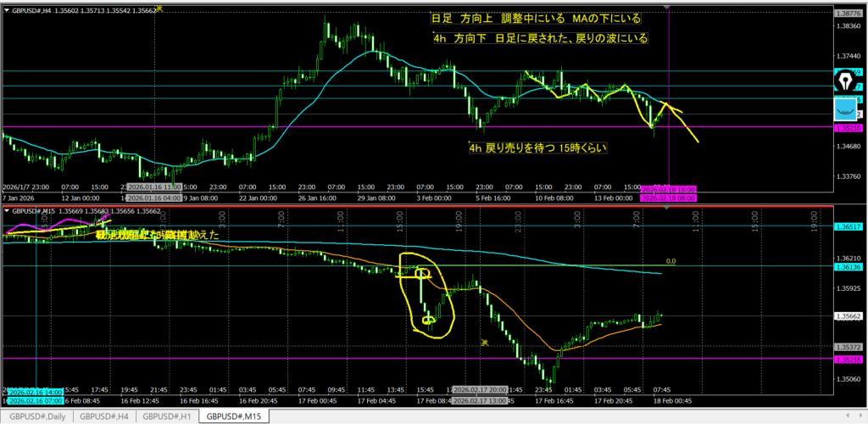This screenshot has height=424, width=868.
Task: Click the yellow X marker on M15 chart
Action: 485,342
